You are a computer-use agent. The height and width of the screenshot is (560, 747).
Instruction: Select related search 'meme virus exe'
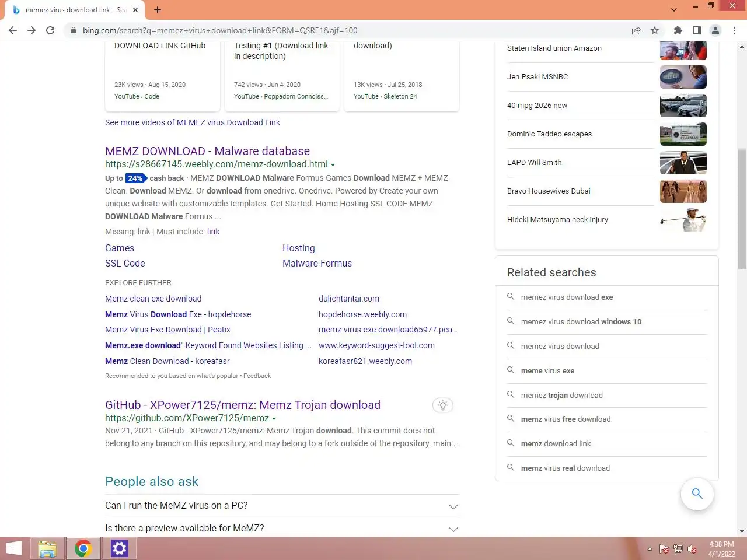547,370
